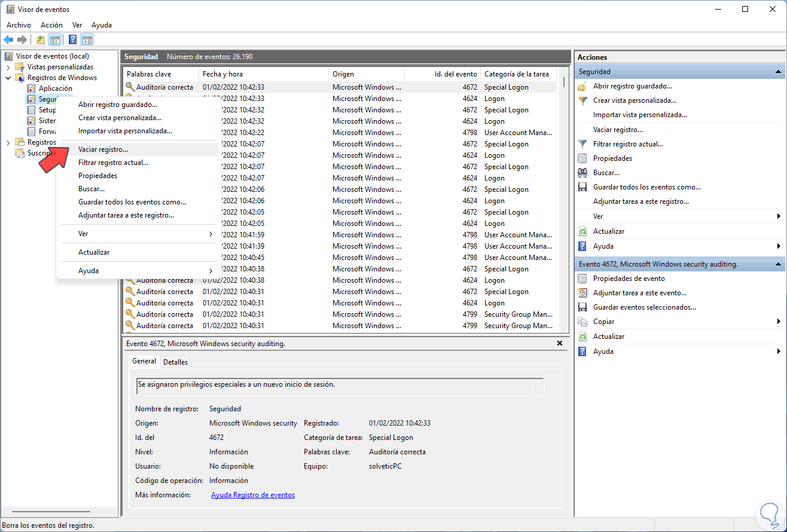Click the Adjuntar tarea a este evento icon
787x532 pixels.
click(582, 293)
